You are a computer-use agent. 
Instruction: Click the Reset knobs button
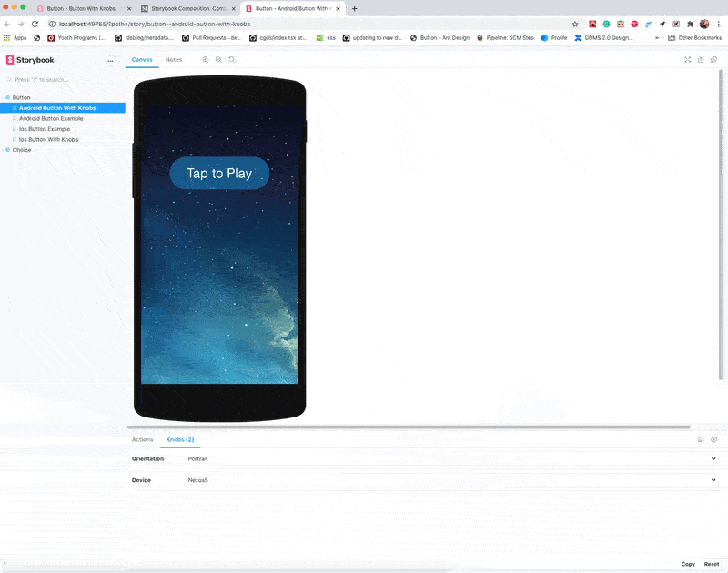(x=712, y=564)
